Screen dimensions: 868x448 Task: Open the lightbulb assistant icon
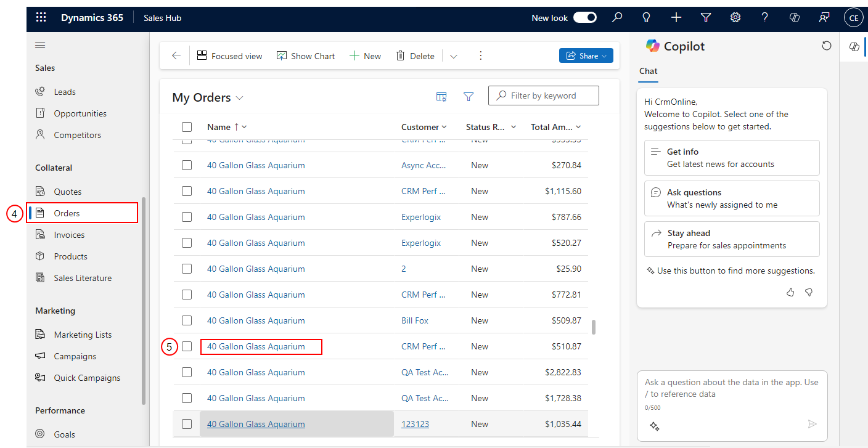pos(647,18)
